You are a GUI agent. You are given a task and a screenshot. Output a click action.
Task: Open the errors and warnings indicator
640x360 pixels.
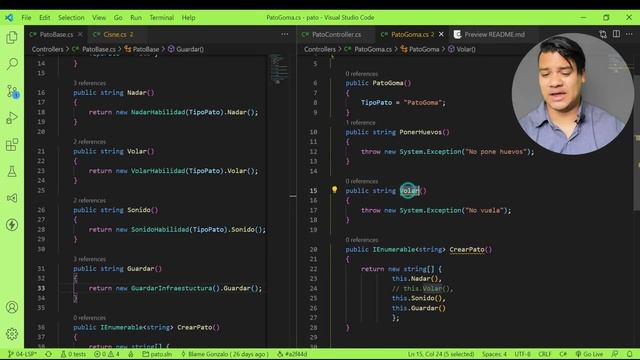tap(107, 354)
